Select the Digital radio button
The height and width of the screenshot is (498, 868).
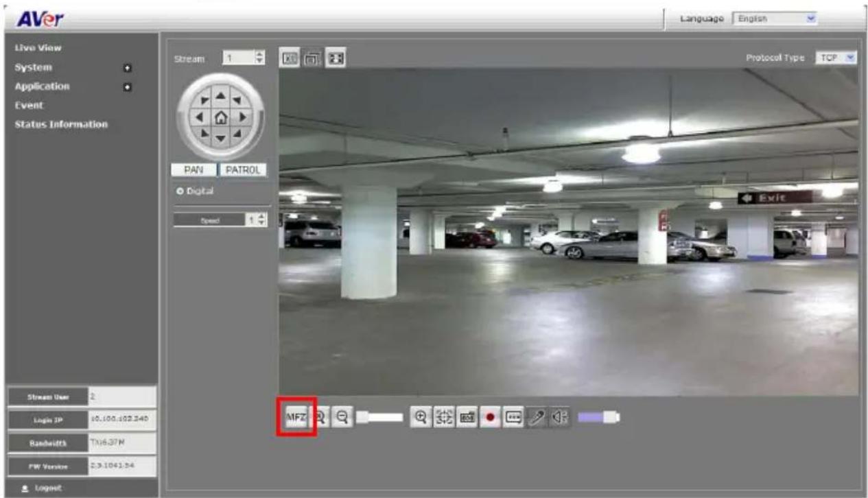179,191
